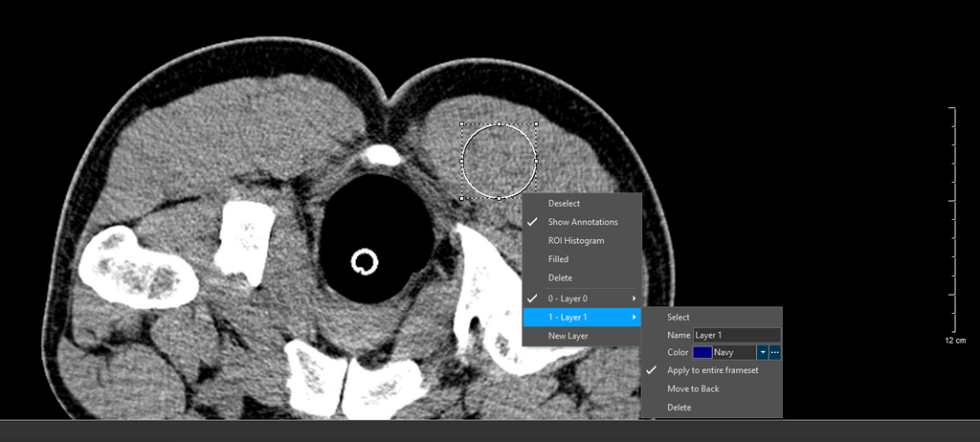This screenshot has width=980, height=442.
Task: Toggle Show Annotations option
Action: (x=582, y=222)
